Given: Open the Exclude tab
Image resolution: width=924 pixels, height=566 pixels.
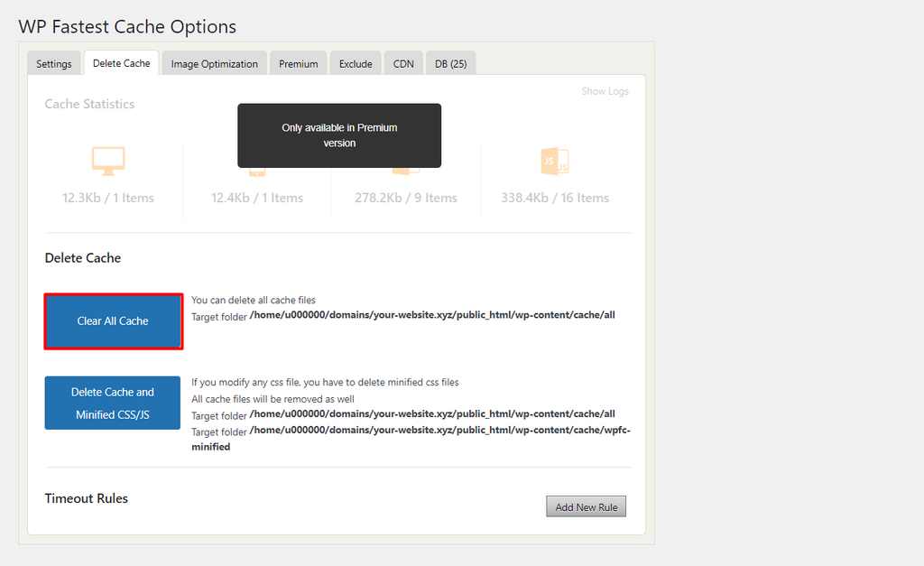Looking at the screenshot, I should click(x=355, y=63).
